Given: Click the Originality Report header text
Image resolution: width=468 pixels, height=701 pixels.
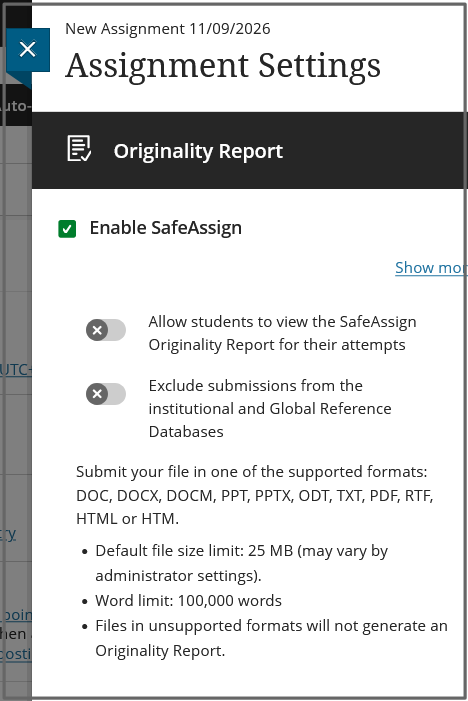Looking at the screenshot, I should coord(198,151).
